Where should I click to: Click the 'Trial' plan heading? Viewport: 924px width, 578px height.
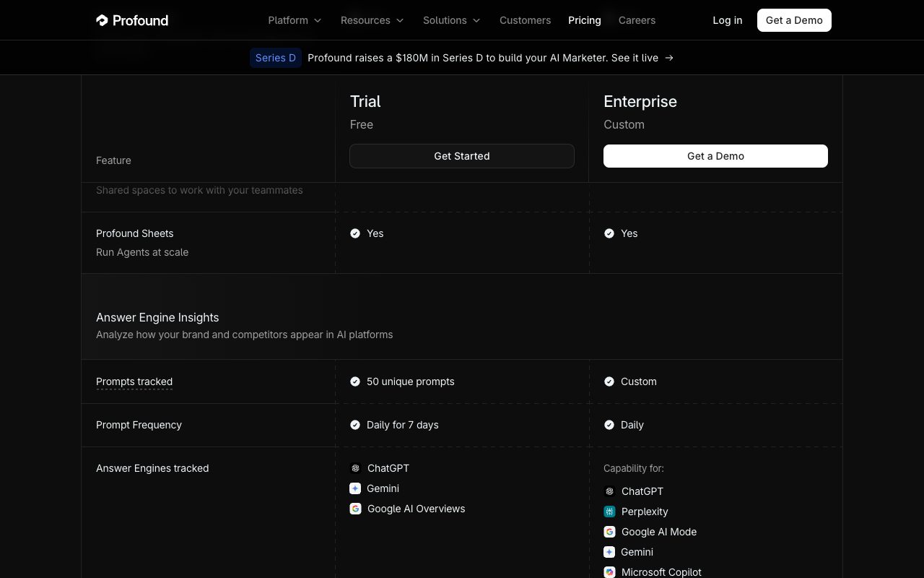pyautogui.click(x=365, y=101)
